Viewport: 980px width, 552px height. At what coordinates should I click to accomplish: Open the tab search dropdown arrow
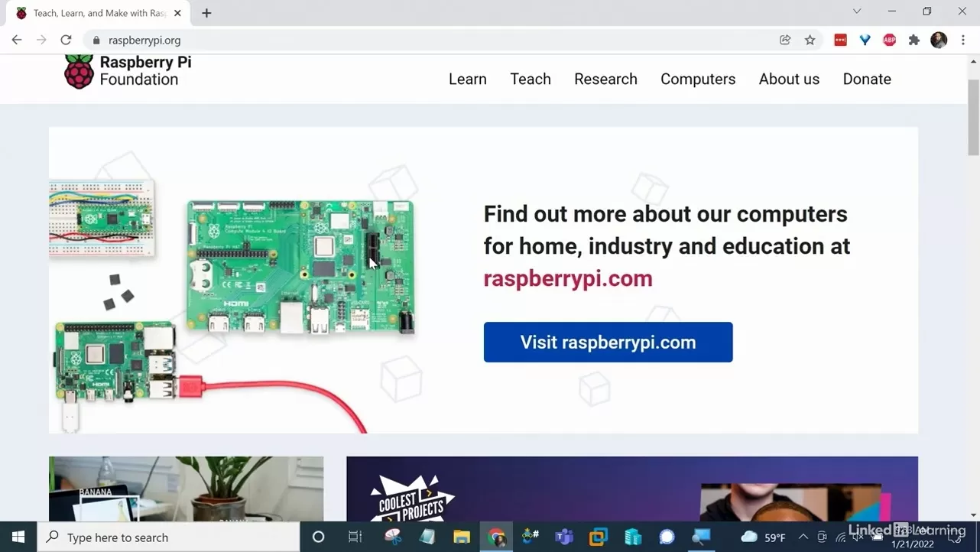pos(857,11)
